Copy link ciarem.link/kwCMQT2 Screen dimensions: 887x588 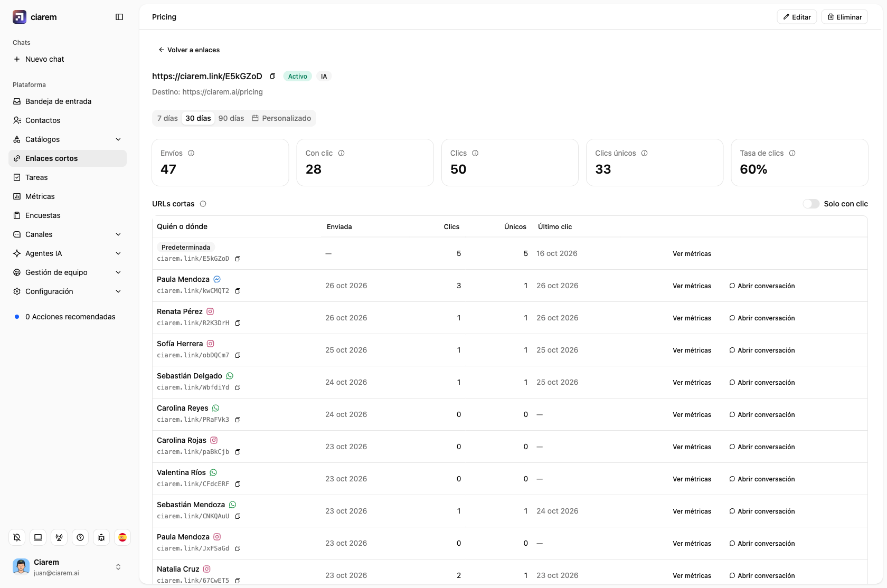pyautogui.click(x=238, y=291)
